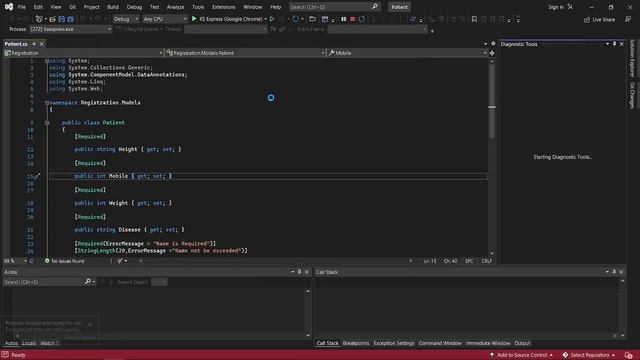Click split editor icon above scrollbar
The image size is (640, 360).
[492, 53]
